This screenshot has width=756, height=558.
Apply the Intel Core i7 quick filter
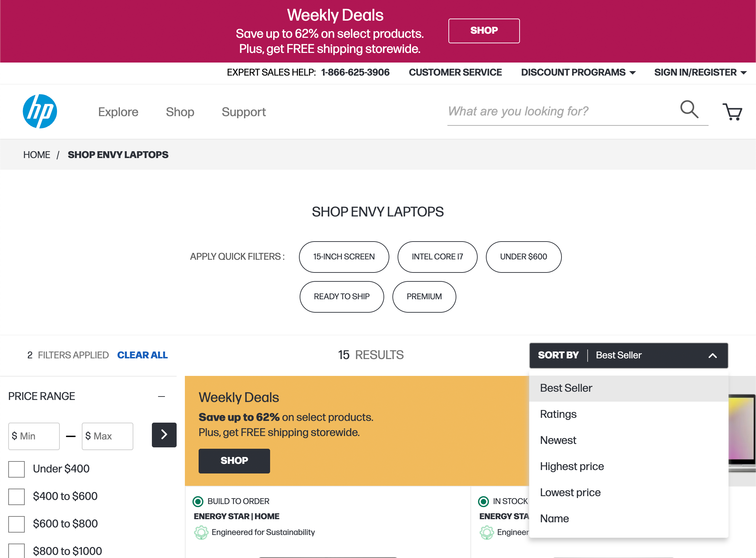[437, 257]
